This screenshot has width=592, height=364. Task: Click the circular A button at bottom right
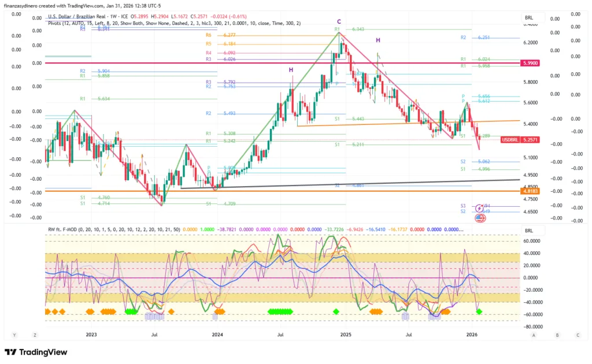point(534,335)
